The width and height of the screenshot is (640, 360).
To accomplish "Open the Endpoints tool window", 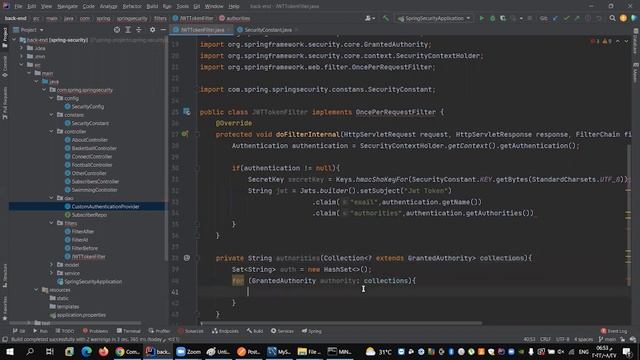I will click(x=225, y=331).
